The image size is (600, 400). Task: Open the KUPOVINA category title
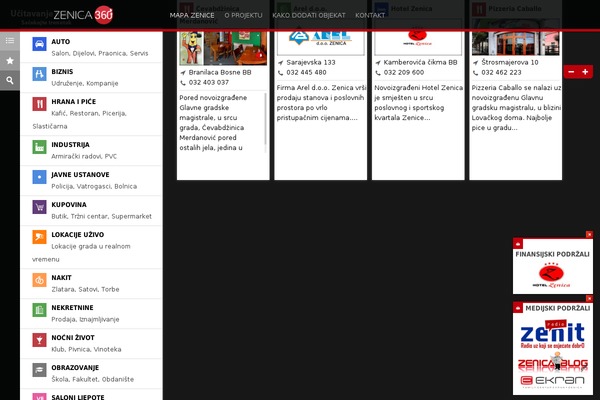tap(69, 204)
